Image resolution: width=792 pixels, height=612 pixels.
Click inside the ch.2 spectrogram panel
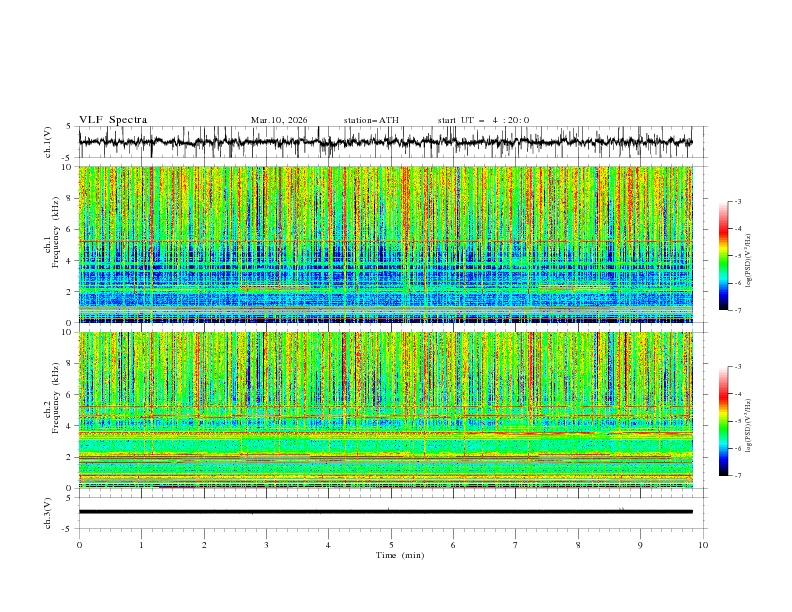(x=386, y=410)
